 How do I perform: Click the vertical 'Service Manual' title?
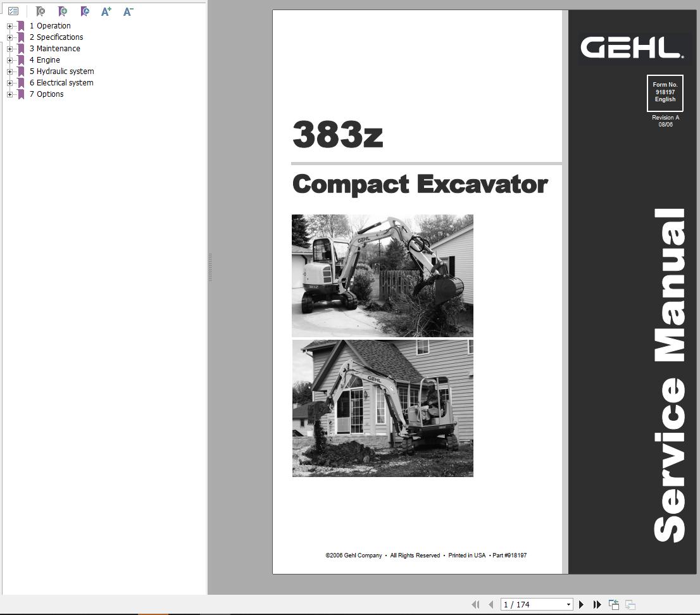click(669, 375)
